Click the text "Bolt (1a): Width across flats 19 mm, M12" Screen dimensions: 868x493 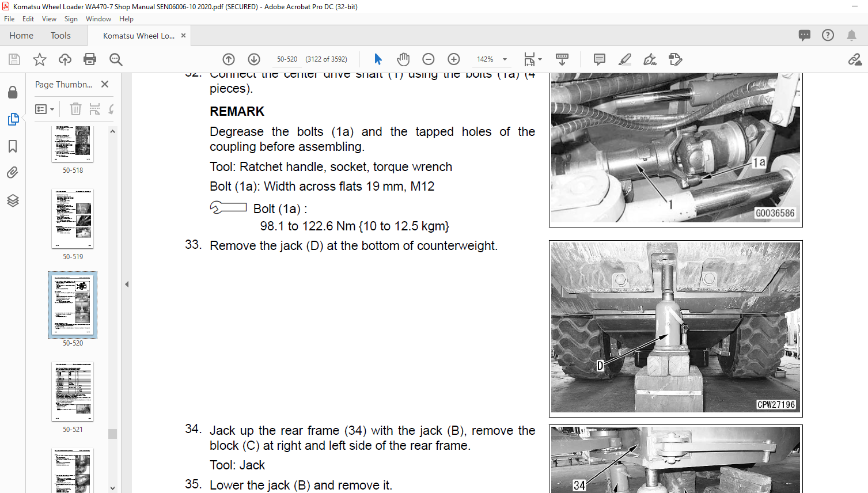click(x=322, y=187)
